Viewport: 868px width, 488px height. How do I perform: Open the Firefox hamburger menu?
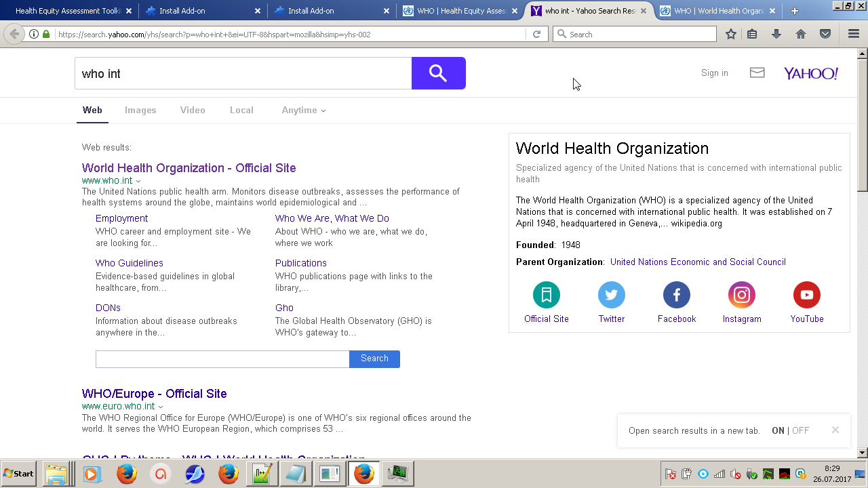pyautogui.click(x=854, y=34)
